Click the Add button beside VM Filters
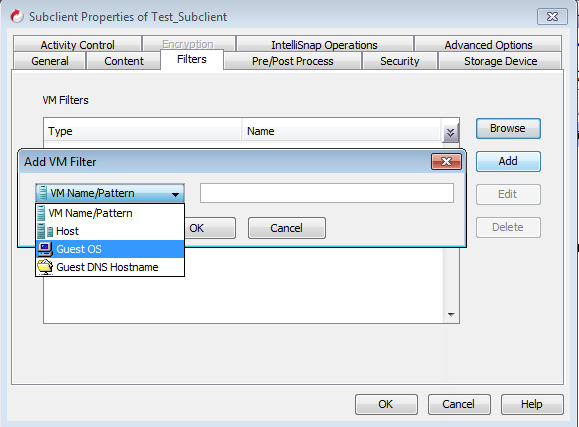This screenshot has height=427, width=579. tap(508, 161)
